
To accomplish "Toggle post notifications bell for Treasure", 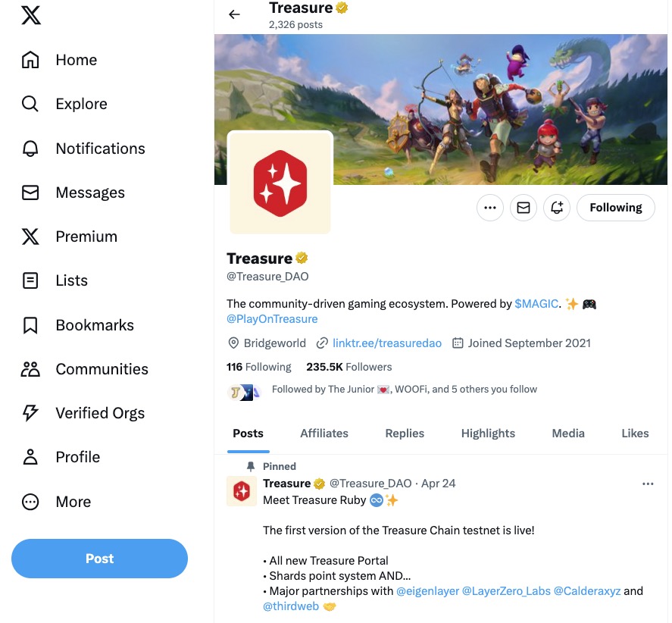I will [x=557, y=208].
